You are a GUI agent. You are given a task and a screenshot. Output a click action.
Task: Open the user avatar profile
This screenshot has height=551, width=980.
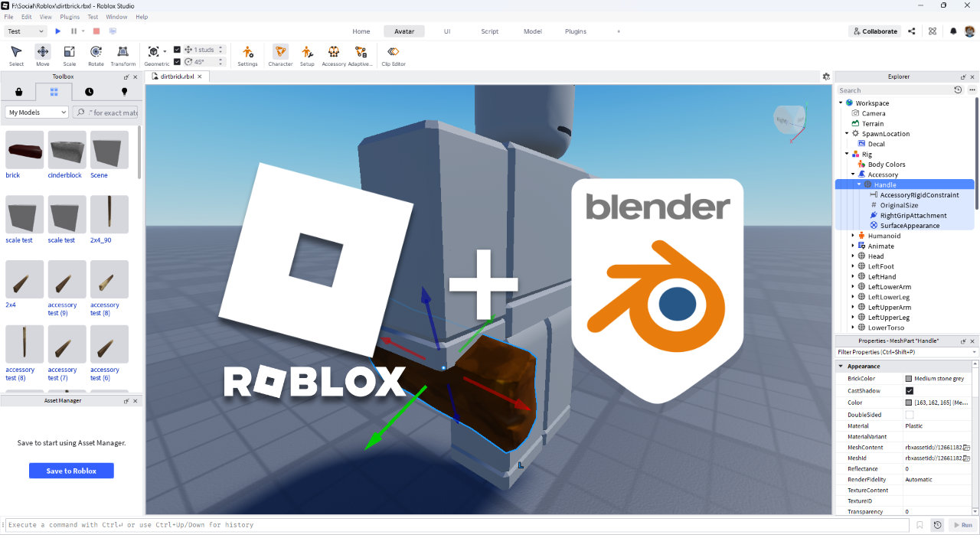tap(969, 31)
